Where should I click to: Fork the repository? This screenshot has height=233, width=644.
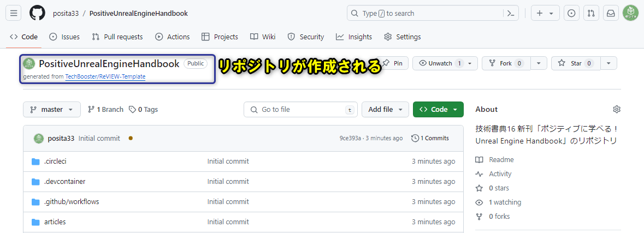coord(506,64)
